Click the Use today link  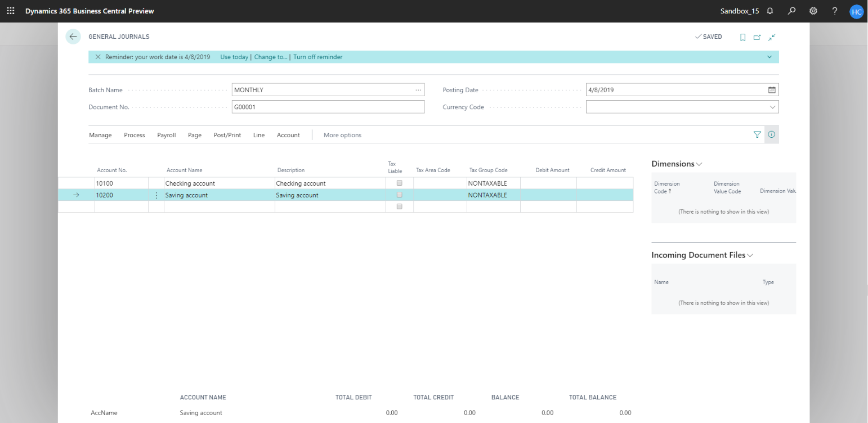point(234,57)
